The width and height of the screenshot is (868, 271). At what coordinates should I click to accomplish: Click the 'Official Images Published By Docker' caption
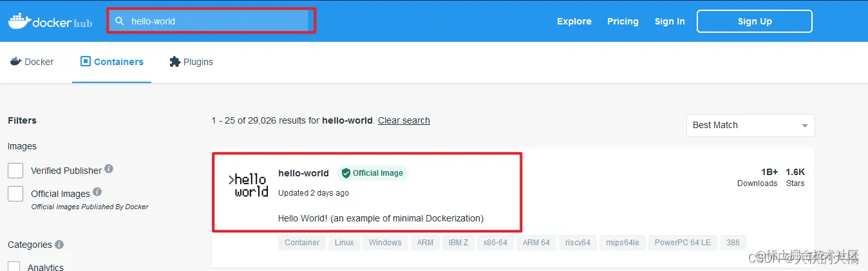[90, 207]
